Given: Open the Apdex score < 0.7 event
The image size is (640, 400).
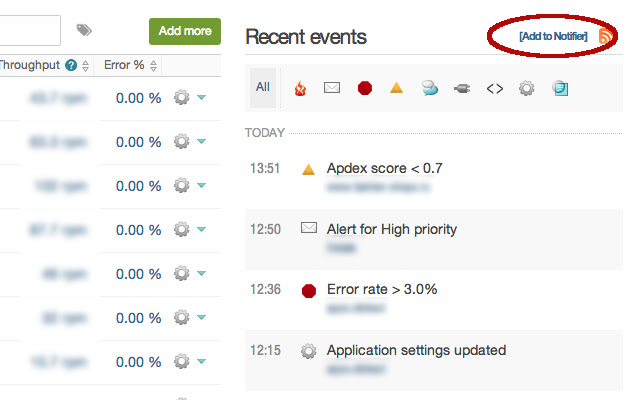Looking at the screenshot, I should click(x=384, y=168).
